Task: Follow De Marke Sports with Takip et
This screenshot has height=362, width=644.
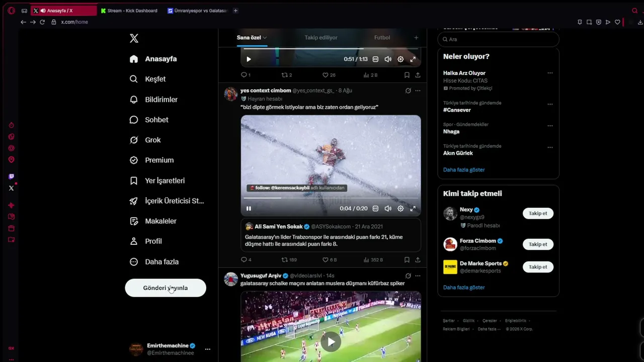Action: [x=538, y=267]
